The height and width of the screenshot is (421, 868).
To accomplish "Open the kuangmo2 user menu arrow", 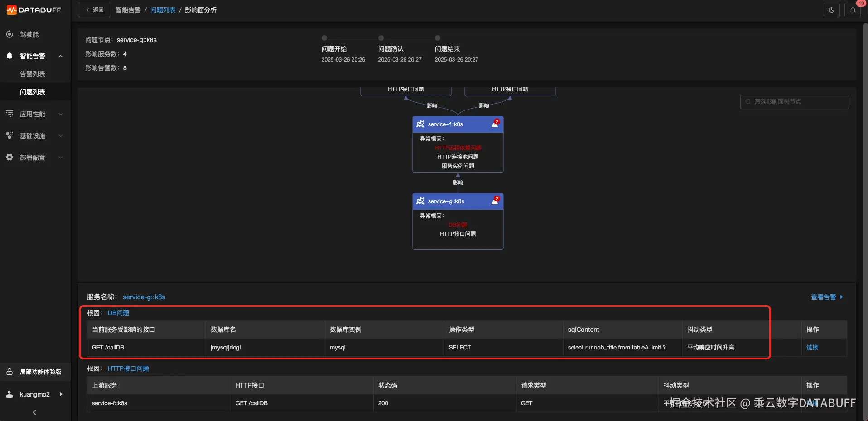I will pos(61,394).
